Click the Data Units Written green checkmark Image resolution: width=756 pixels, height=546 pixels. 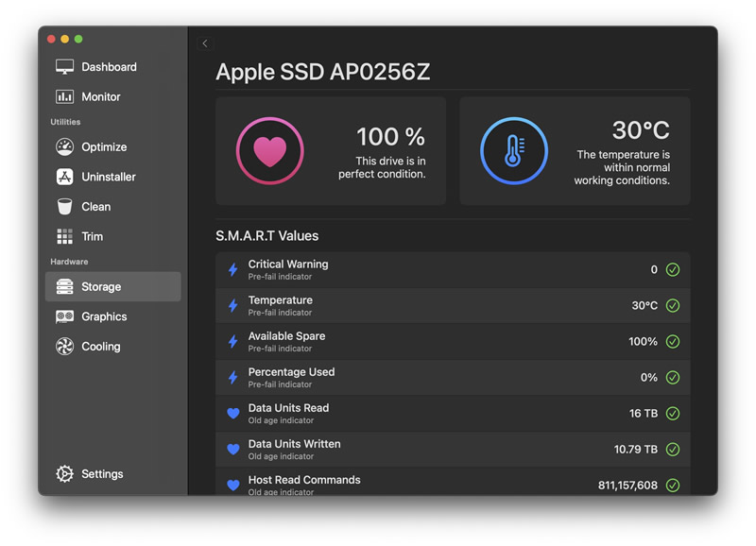click(x=673, y=449)
